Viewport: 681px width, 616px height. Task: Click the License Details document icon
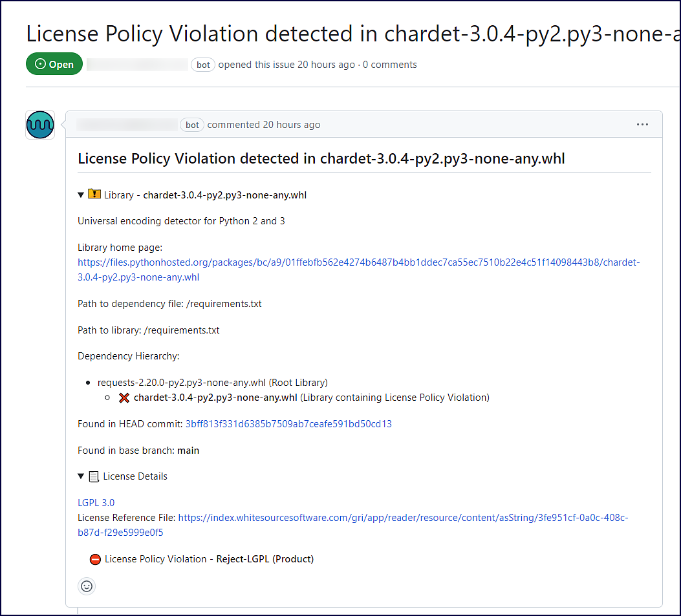[94, 476]
